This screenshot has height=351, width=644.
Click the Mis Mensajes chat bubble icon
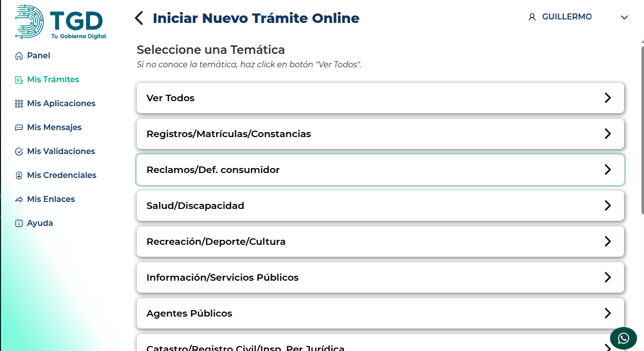pyautogui.click(x=19, y=128)
